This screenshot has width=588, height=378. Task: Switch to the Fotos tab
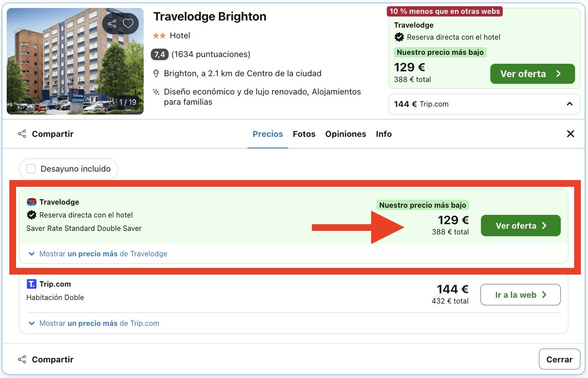point(304,134)
